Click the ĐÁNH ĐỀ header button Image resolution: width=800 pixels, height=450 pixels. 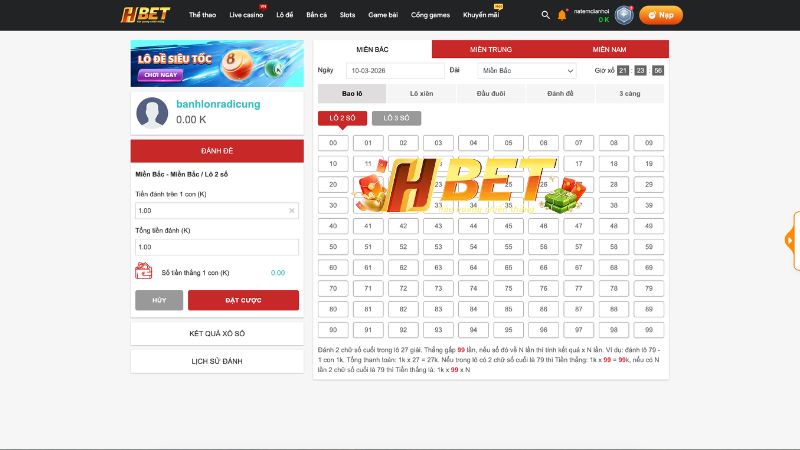coord(217,151)
